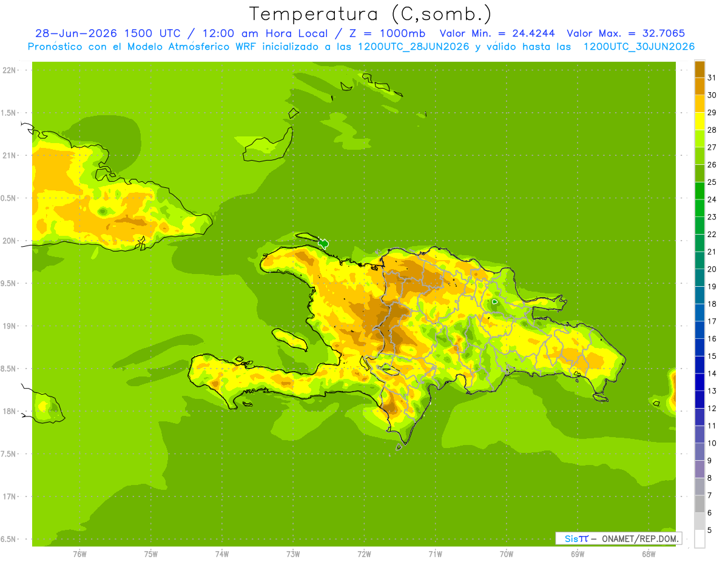Image resolution: width=728 pixels, height=562 pixels.
Task: Click the '22N' latitude label
Action: point(10,70)
